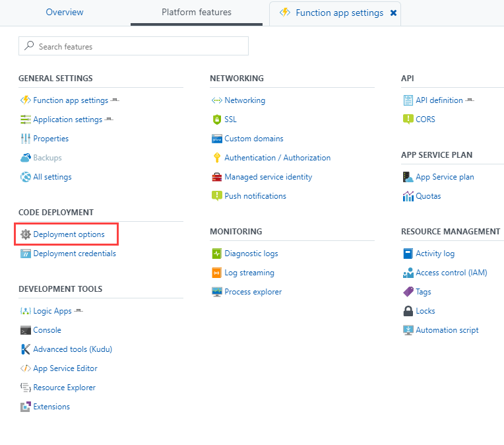Go to Custom domains
The height and width of the screenshot is (445, 504).
pos(254,139)
